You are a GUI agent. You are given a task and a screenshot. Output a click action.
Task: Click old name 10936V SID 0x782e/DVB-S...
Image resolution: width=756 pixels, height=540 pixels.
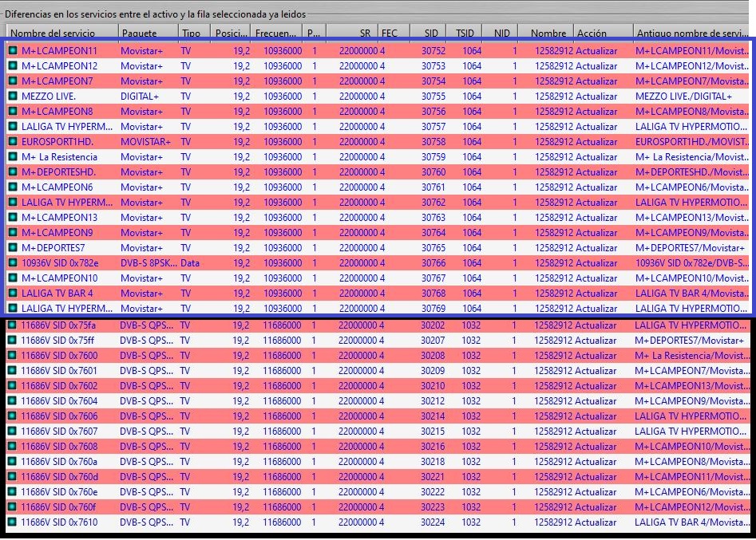coord(692,263)
